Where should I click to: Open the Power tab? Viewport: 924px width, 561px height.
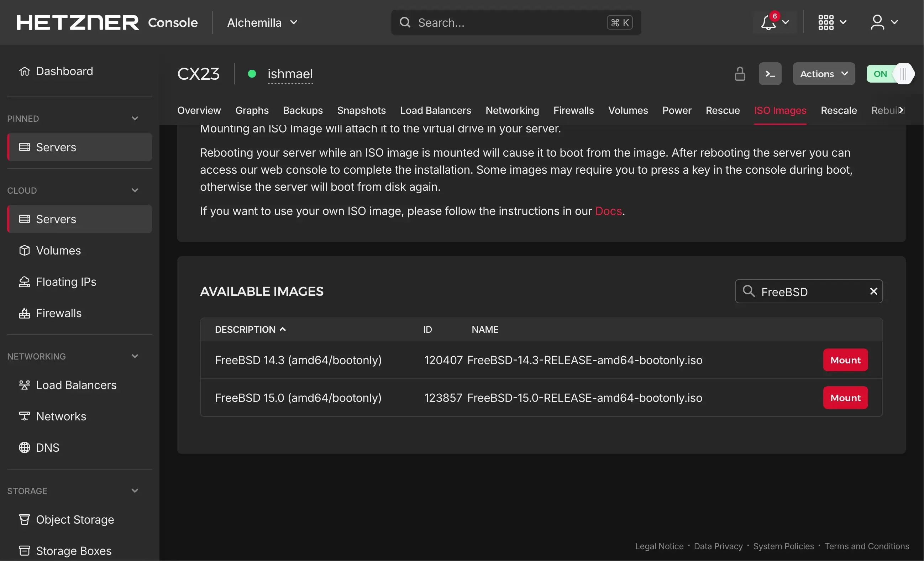tap(677, 111)
